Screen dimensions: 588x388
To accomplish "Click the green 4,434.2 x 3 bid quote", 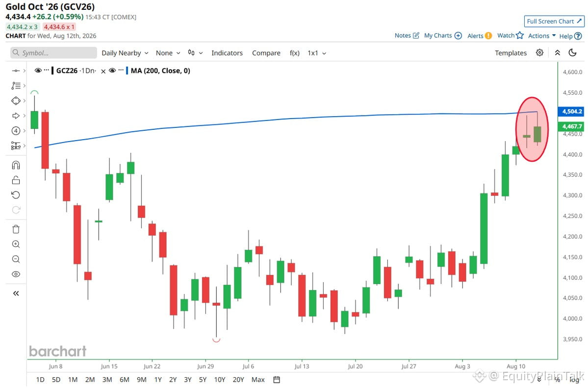I will (23, 27).
